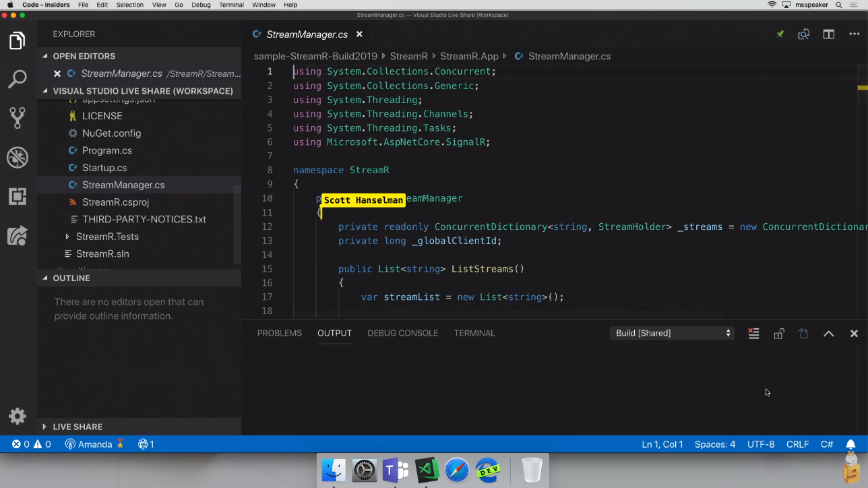Open the Build [Shared] output channel dropdown
This screenshot has width=868, height=488.
click(x=672, y=333)
